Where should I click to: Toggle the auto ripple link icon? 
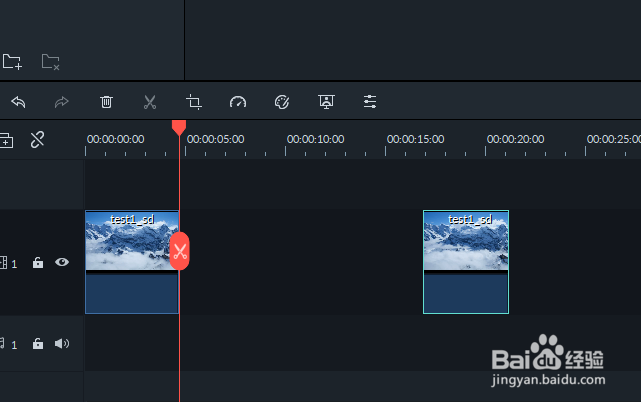click(x=37, y=140)
